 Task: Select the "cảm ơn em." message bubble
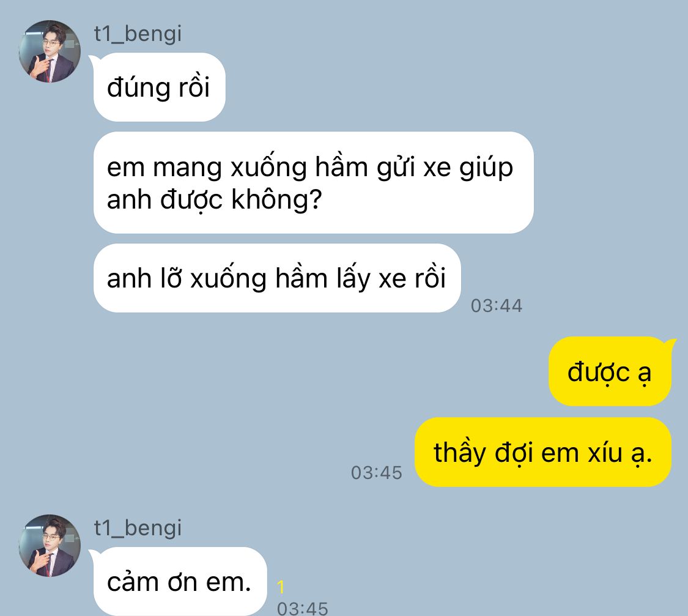coord(180,581)
